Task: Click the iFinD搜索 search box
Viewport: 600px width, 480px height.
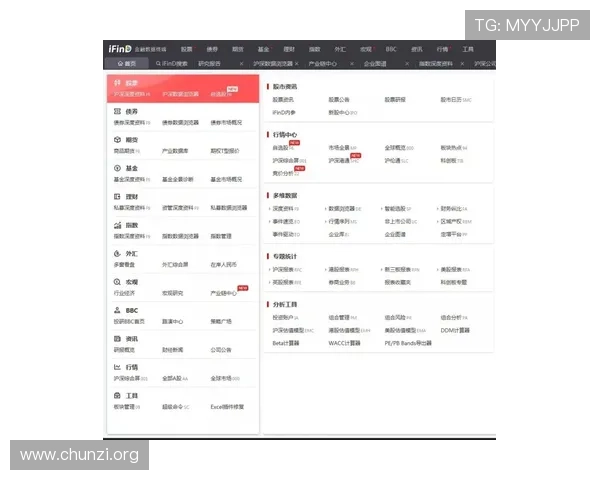Action: [170, 63]
